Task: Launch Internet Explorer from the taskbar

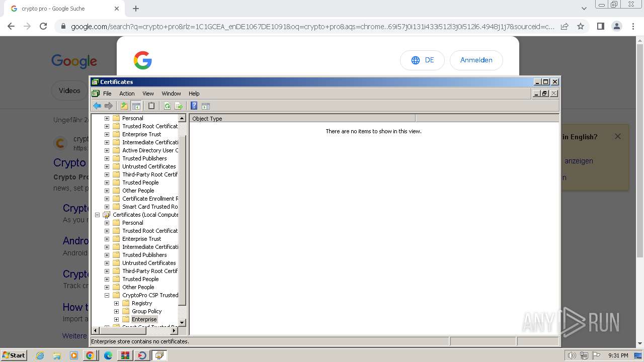Action: point(40,355)
